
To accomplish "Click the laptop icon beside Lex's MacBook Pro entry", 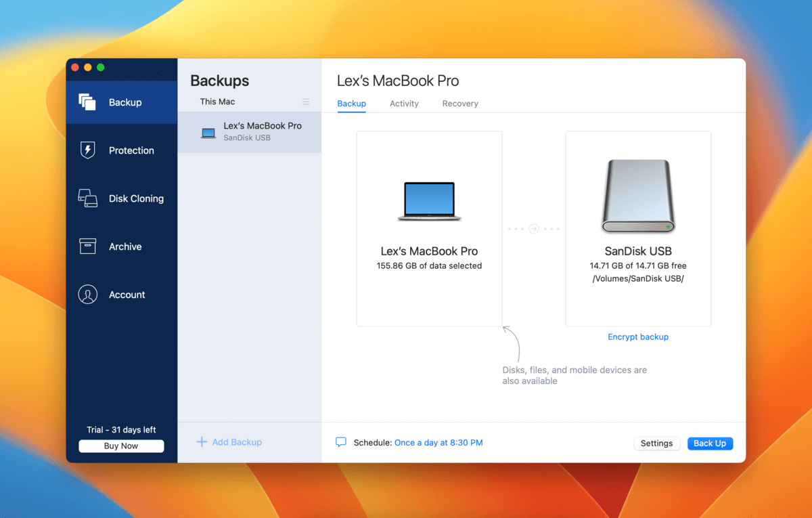I will coord(208,133).
